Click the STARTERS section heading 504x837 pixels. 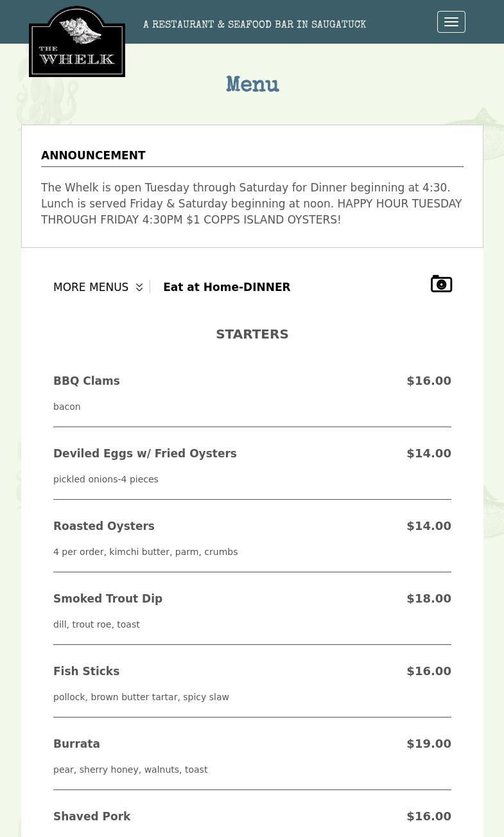coord(252,334)
